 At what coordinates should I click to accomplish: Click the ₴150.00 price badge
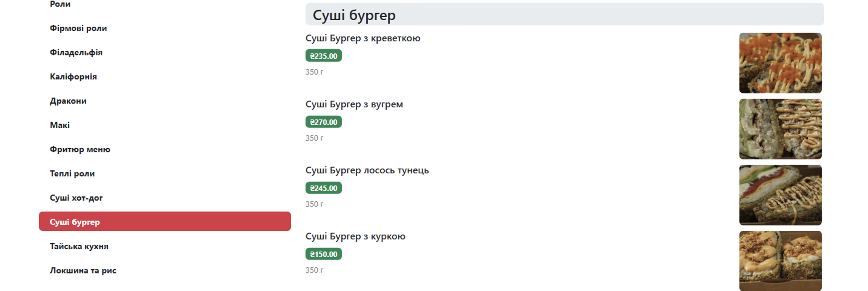323,254
